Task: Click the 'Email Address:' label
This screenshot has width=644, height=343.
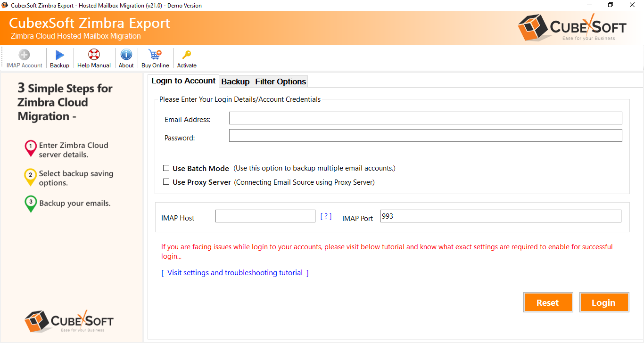Action: click(188, 120)
